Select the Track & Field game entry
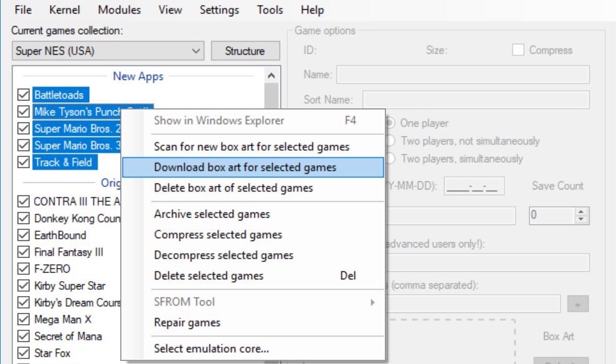616x364 pixels. point(65,162)
